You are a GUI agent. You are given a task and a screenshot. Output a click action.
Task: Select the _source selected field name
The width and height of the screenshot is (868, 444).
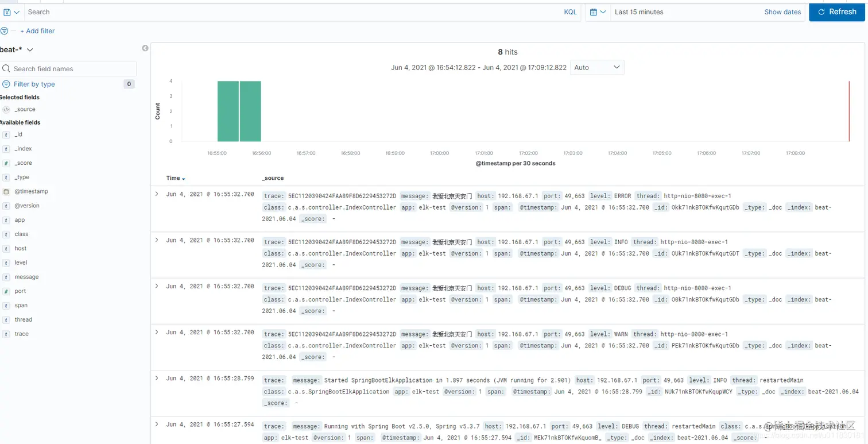tap(25, 109)
